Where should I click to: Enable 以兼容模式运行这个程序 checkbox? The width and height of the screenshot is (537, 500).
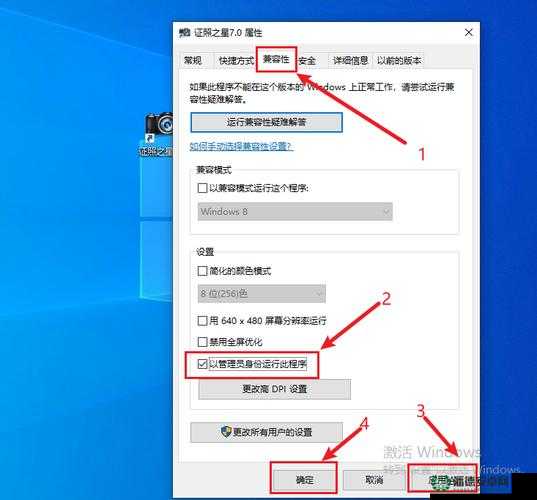(202, 188)
